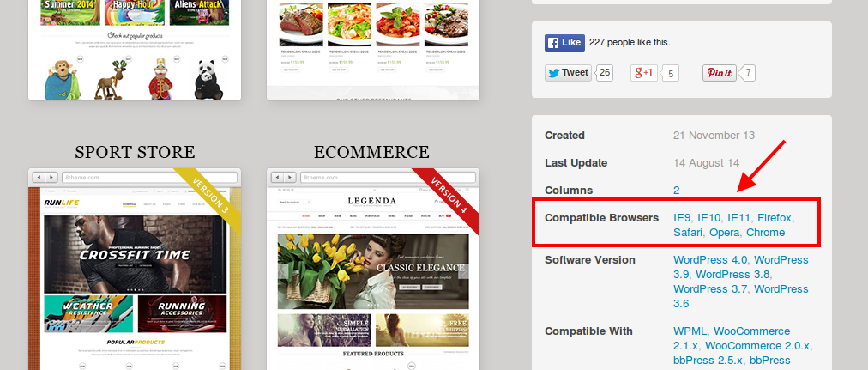Viewport: 868px width, 370px height.
Task: Click the forward arrow in the Ecommerce browser mockup
Action: pyautogui.click(x=289, y=177)
